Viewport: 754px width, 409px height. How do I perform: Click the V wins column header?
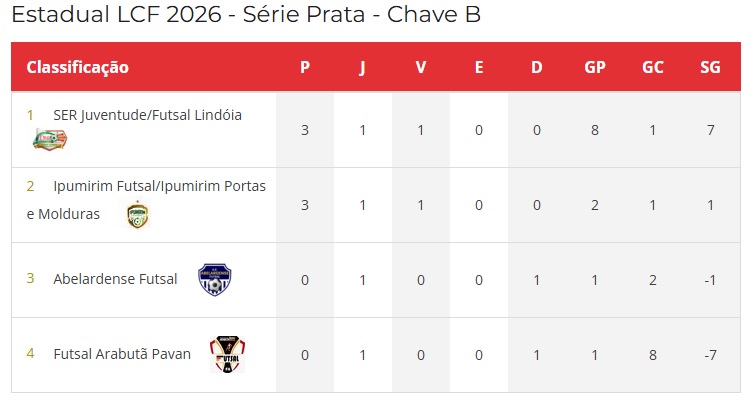(x=421, y=67)
